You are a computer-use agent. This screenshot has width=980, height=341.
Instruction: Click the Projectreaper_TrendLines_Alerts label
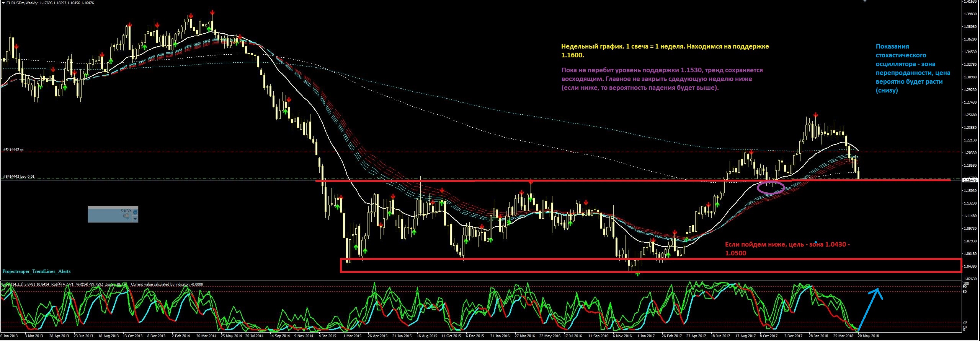click(x=36, y=271)
